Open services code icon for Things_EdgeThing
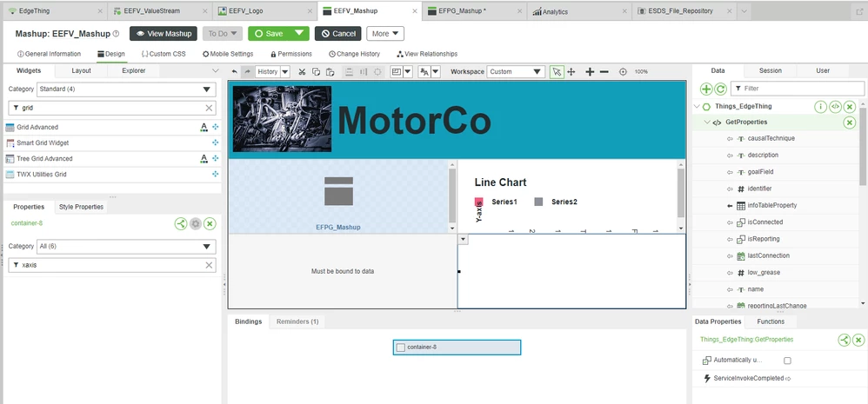Viewport: 868px width, 404px height. (835, 107)
